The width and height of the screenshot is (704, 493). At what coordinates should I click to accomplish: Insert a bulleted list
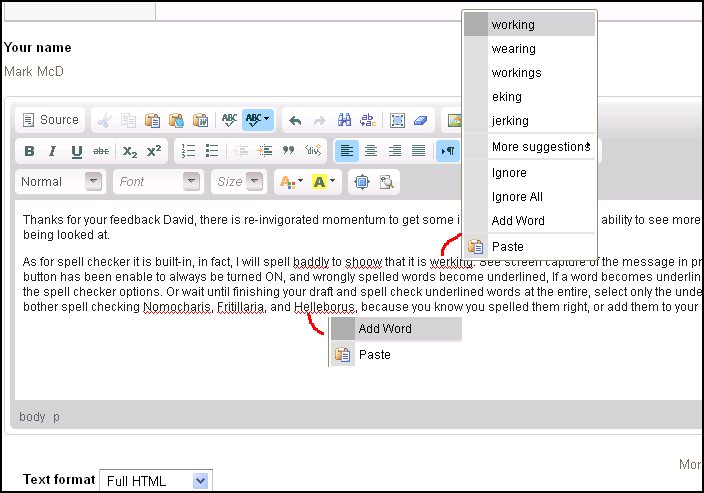pos(211,151)
